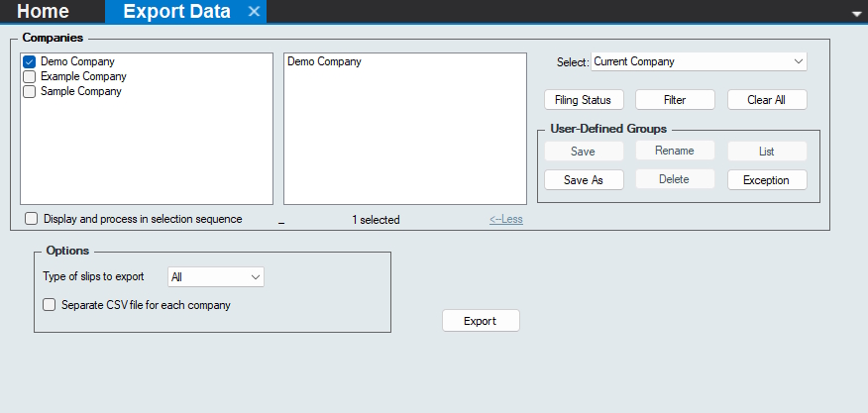Select Demo Company in the selected list
Screen dimensions: 868x413
point(324,61)
